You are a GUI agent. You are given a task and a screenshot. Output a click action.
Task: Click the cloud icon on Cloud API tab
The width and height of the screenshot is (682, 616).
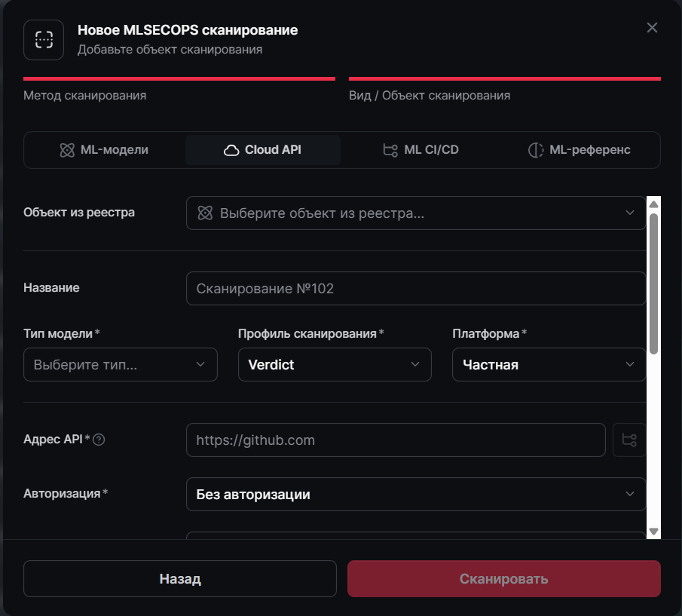(x=231, y=151)
